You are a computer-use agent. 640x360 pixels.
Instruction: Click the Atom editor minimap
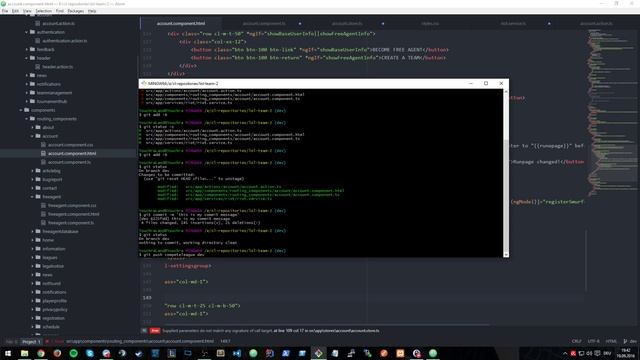[x=612, y=112]
